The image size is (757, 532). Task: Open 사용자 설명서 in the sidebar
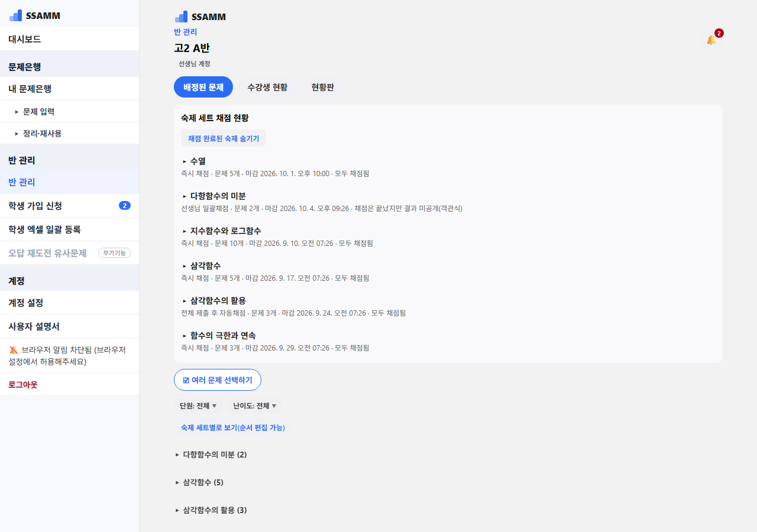click(69, 326)
